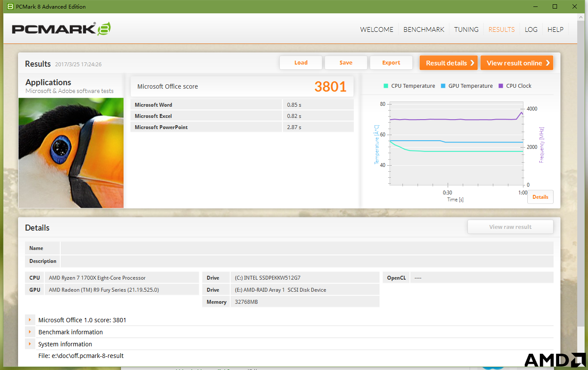Click GPU Temperature legend swatch

(443, 86)
